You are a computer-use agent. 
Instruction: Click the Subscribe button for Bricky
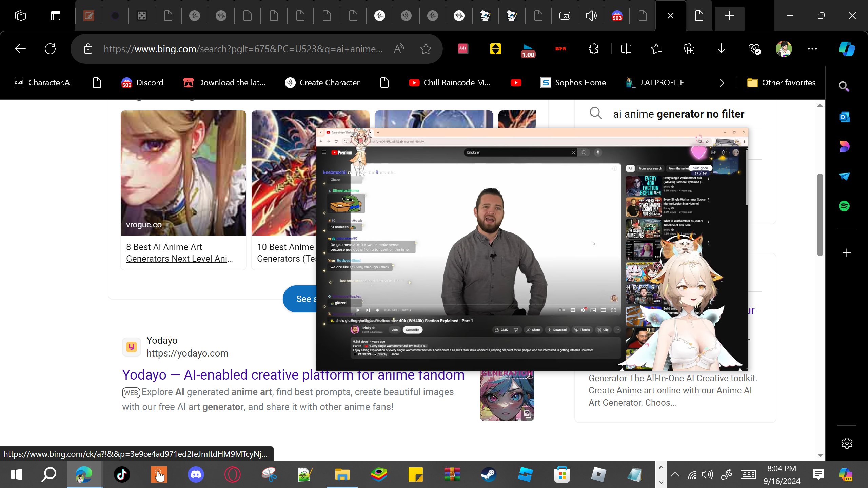pos(413,330)
